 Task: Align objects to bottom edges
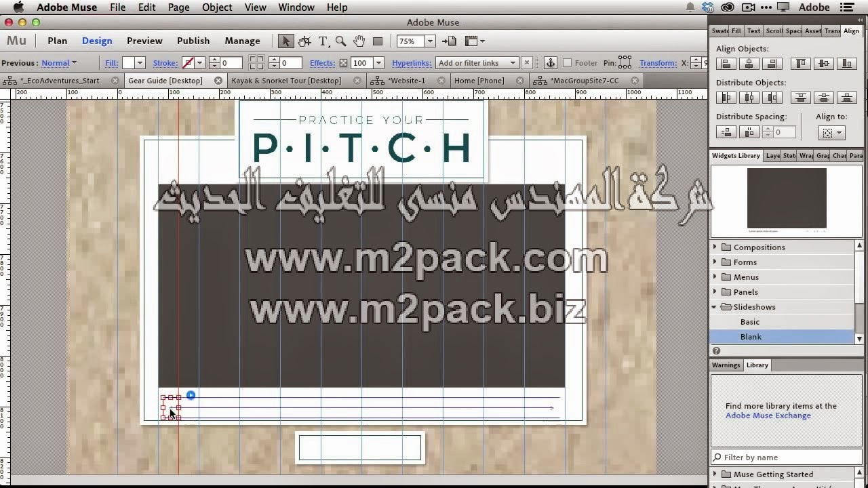pos(847,64)
